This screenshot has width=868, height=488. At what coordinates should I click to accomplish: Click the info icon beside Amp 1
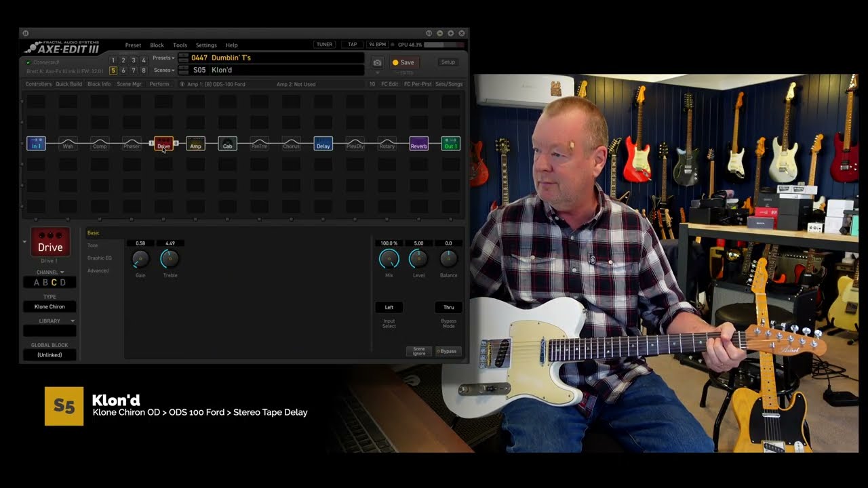[182, 84]
